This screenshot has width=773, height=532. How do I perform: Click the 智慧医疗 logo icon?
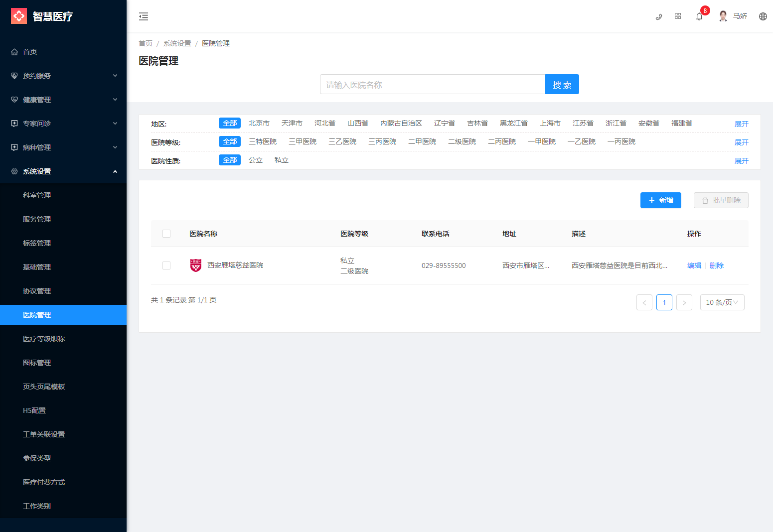[x=19, y=16]
